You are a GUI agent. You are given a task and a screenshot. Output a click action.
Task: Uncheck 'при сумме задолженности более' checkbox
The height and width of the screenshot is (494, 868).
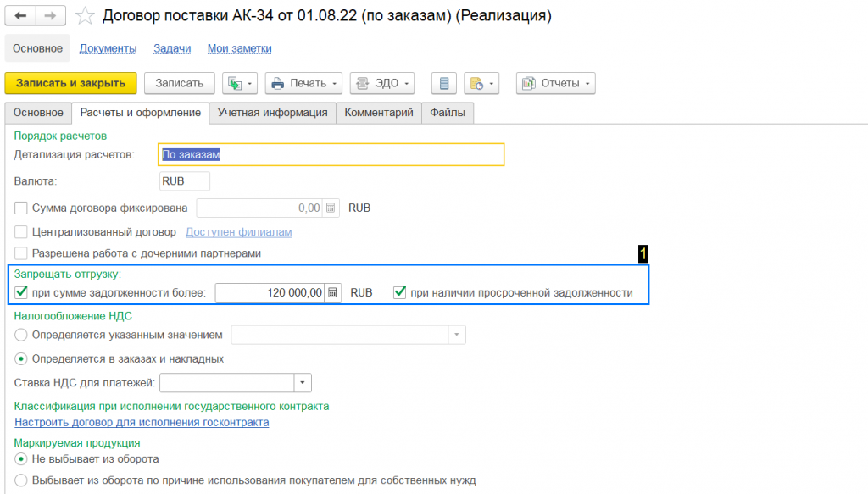tap(21, 292)
